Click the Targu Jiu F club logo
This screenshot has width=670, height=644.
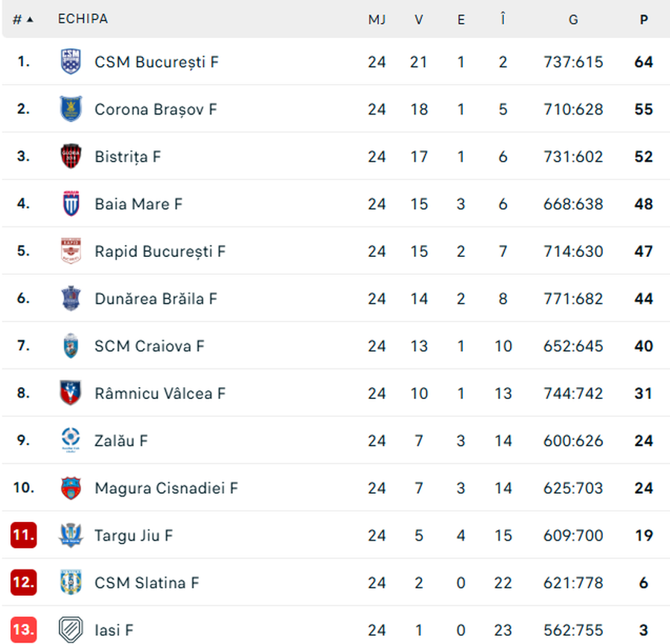[x=71, y=535]
